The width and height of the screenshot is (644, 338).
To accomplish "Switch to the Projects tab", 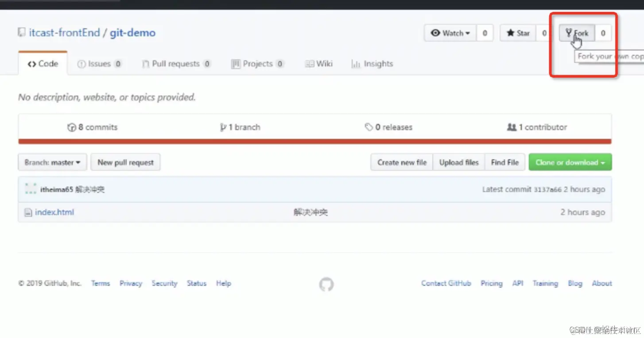I will coord(257,64).
